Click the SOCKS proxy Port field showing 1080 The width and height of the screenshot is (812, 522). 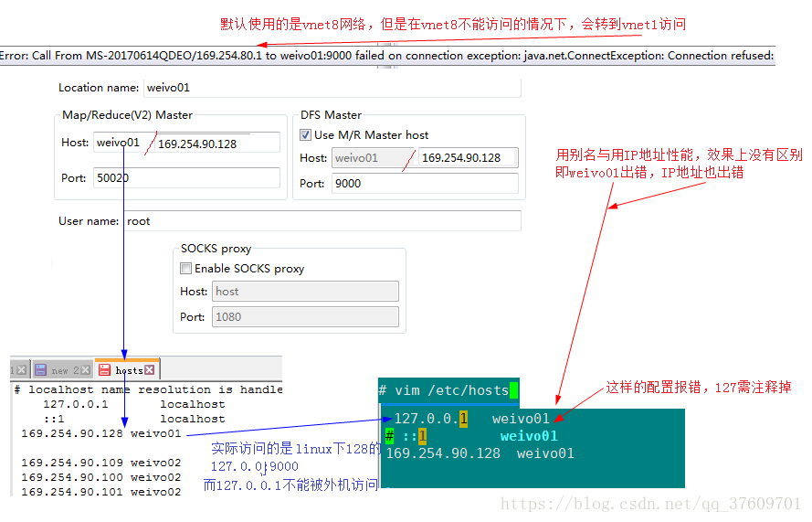[x=305, y=316]
